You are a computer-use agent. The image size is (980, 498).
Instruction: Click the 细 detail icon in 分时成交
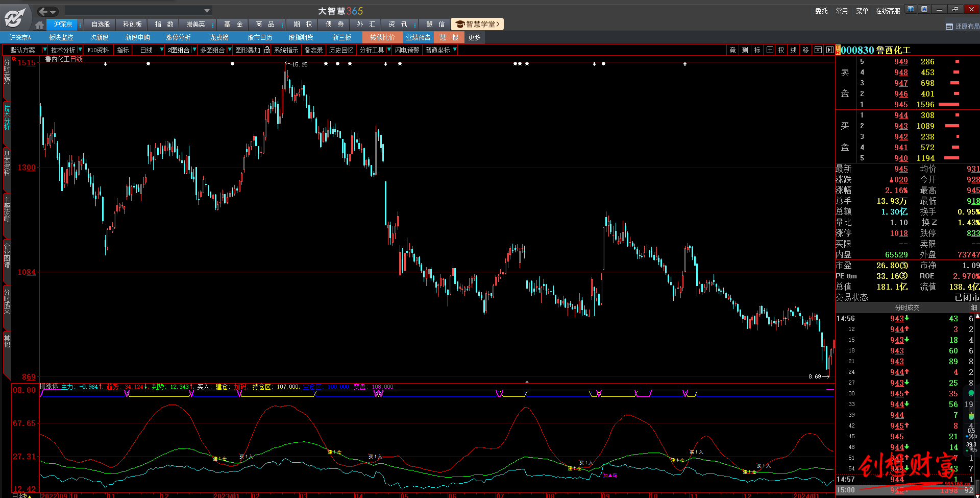pos(974,307)
